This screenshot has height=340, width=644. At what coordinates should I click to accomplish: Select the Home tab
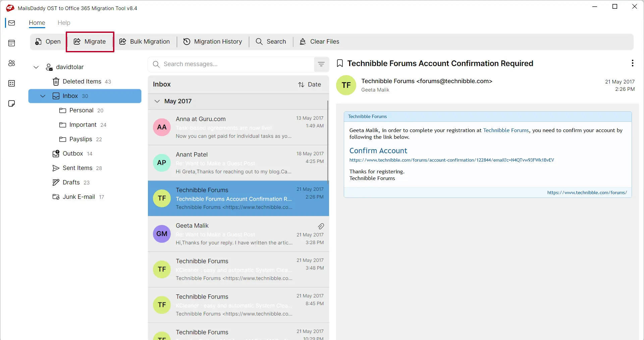(x=37, y=23)
